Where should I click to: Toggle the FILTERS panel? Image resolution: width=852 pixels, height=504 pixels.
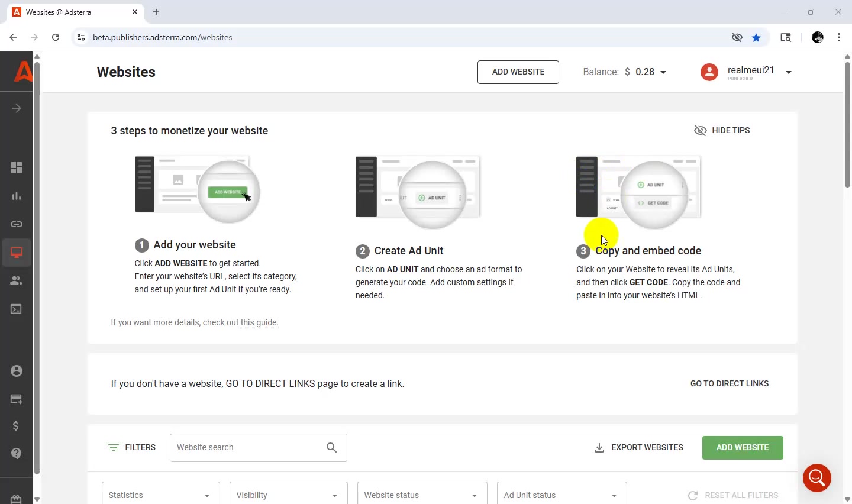coord(132,448)
